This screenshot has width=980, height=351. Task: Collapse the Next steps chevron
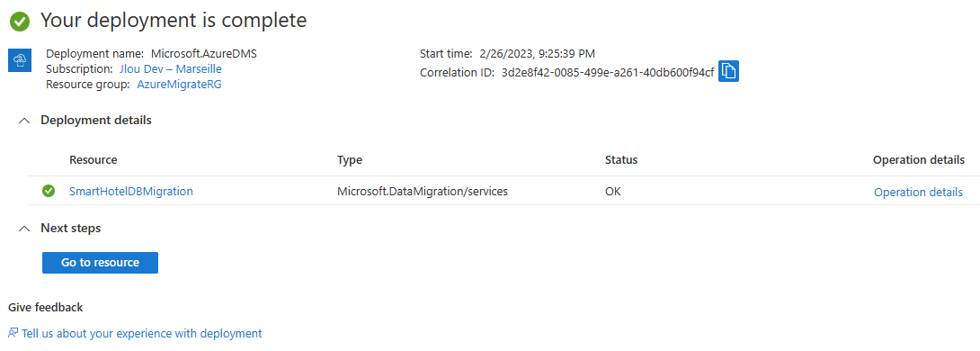pyautogui.click(x=24, y=229)
